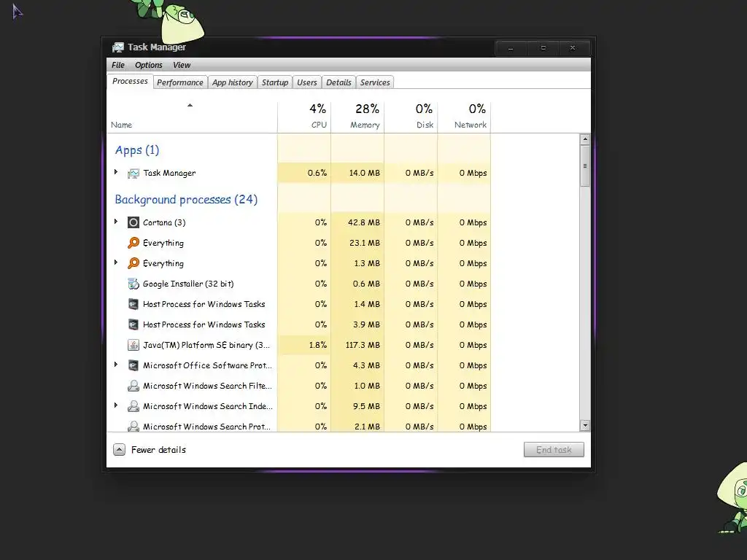Sort by the CPU column header
The image size is (747, 560).
tap(304, 117)
